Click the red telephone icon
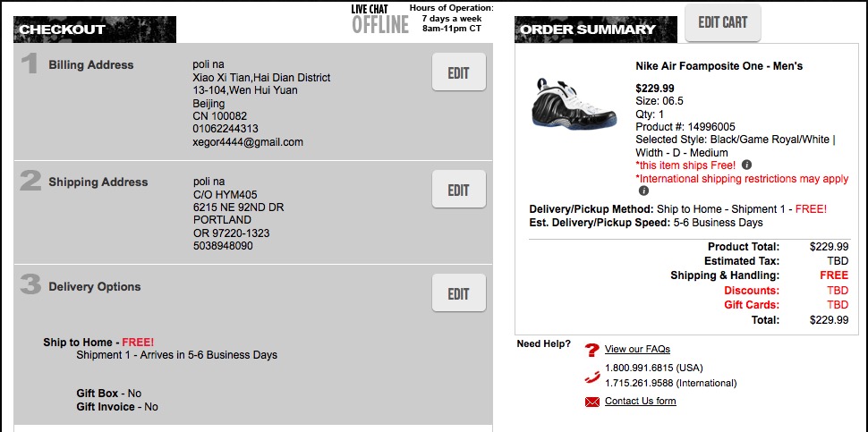The image size is (868, 432). click(591, 376)
